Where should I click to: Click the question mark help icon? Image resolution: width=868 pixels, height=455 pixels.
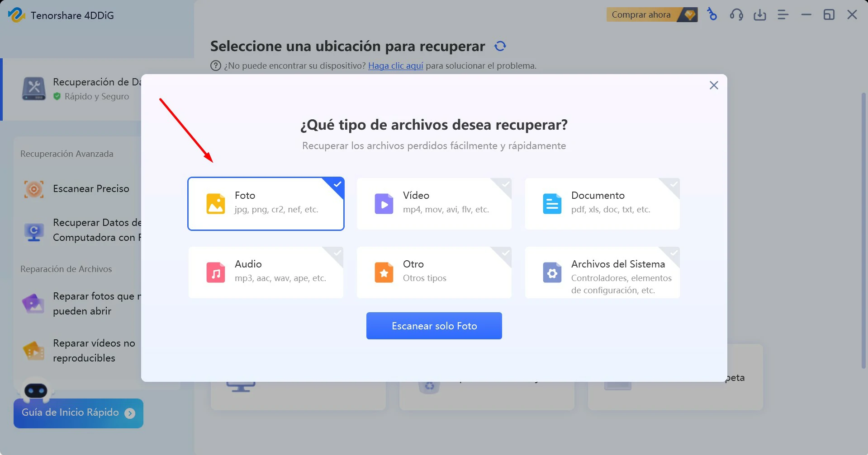(x=216, y=66)
